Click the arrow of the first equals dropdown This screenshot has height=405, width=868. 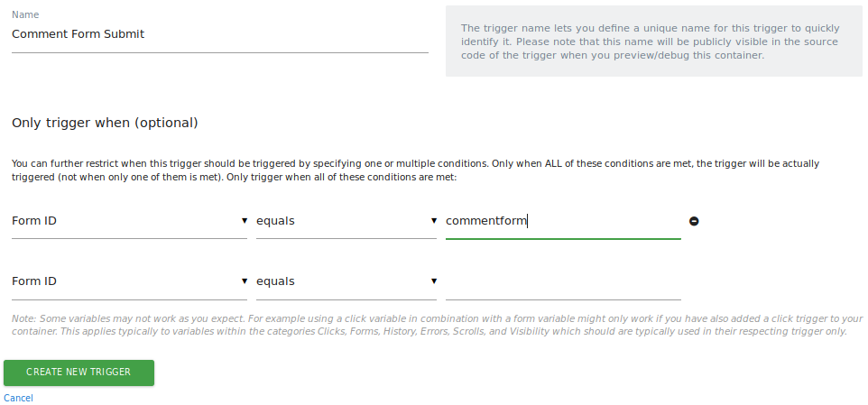click(x=434, y=221)
